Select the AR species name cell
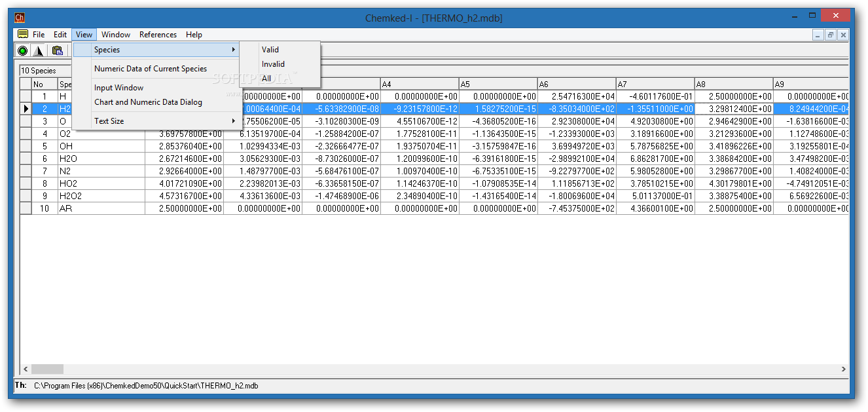Image resolution: width=868 pixels, height=412 pixels. point(101,208)
